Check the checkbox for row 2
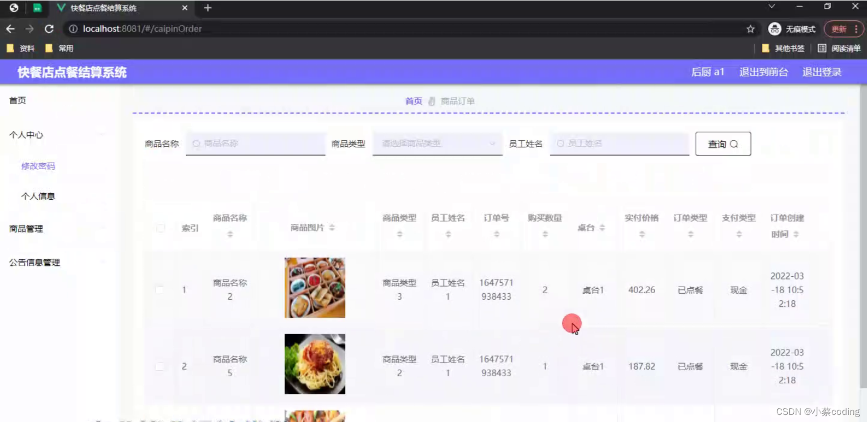Screen dimensions: 868x422 (160, 366)
